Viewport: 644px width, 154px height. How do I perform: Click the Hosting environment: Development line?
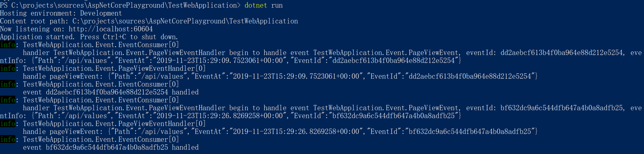pyautogui.click(x=61, y=13)
